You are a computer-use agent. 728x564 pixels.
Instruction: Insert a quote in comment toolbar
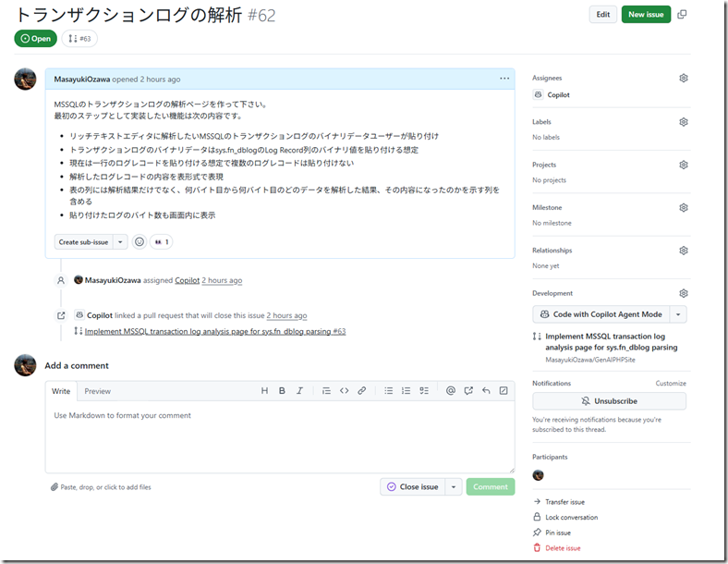click(326, 391)
